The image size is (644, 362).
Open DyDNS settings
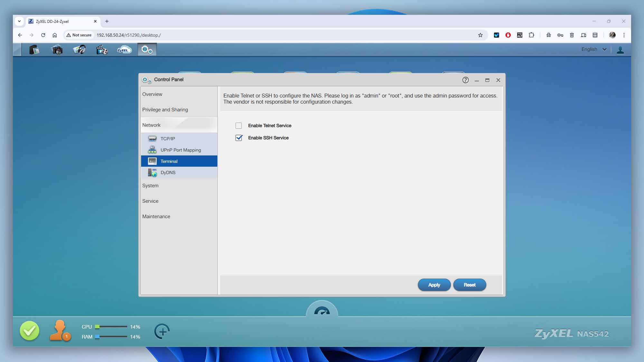179,172
